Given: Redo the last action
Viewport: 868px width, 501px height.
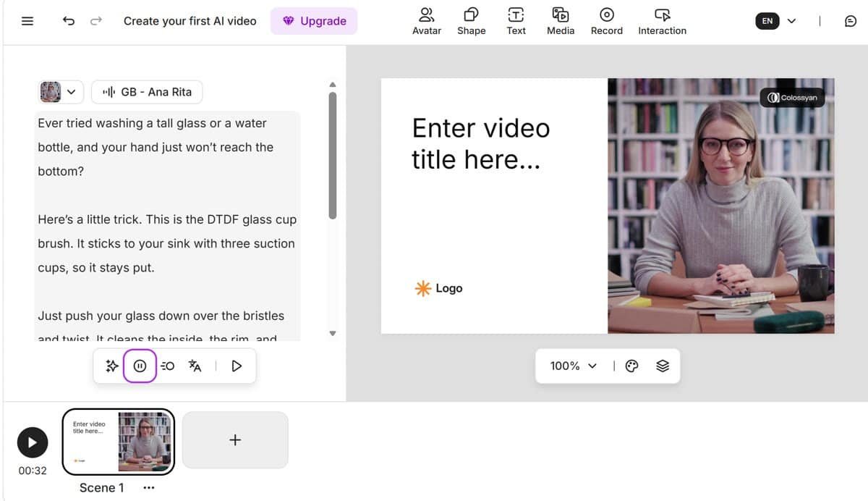Looking at the screenshot, I should tap(95, 21).
